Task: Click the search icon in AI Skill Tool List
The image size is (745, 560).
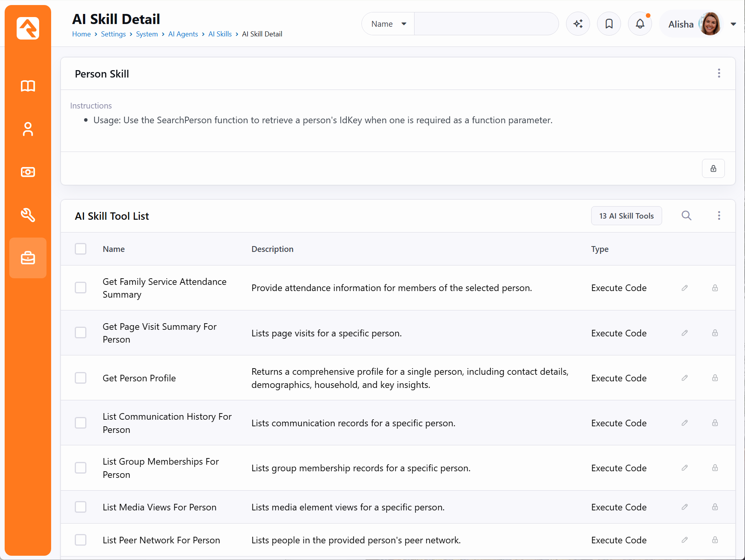Action: point(687,215)
